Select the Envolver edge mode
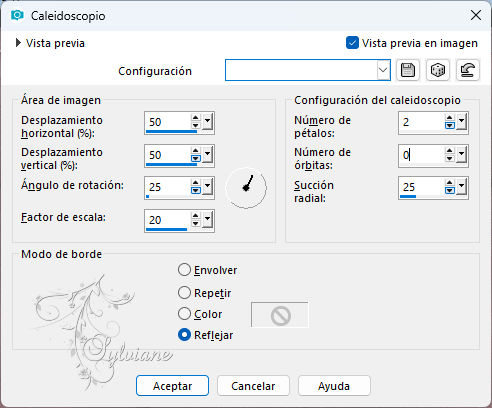 (184, 270)
